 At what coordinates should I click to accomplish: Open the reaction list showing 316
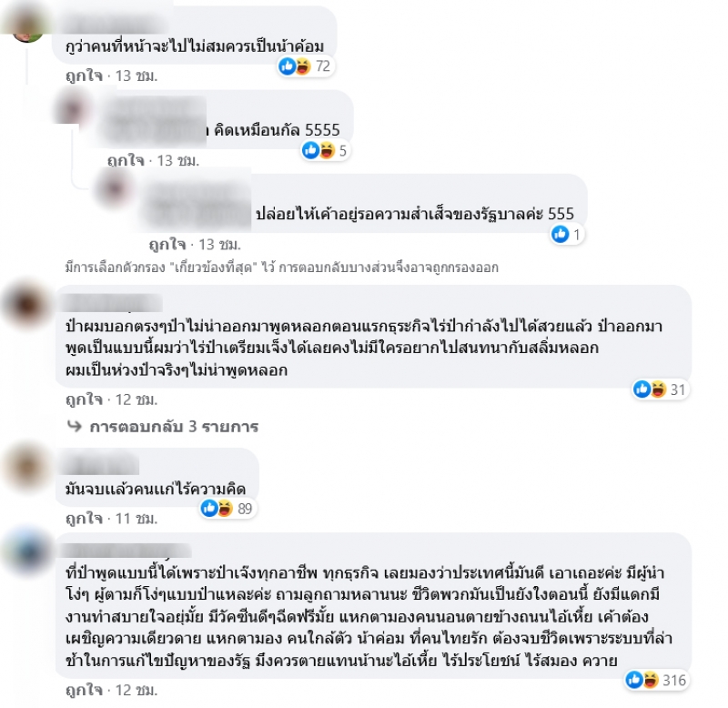(x=656, y=680)
